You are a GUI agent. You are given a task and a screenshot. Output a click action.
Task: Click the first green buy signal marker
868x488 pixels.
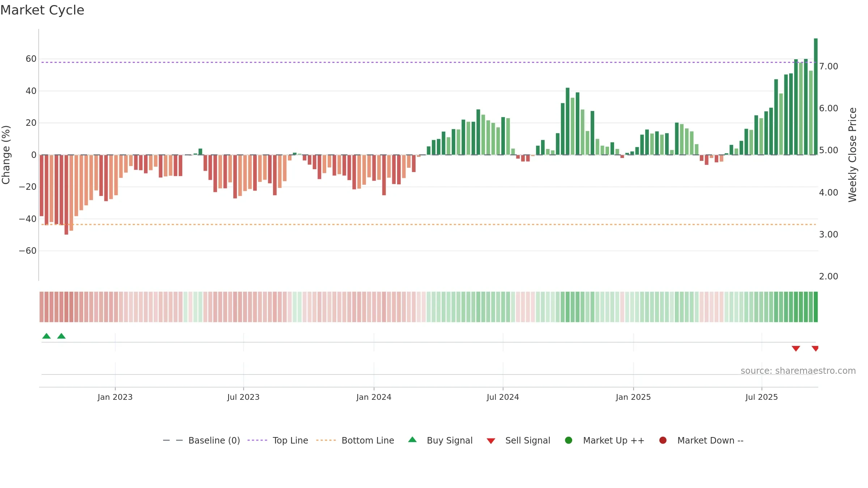(x=46, y=336)
